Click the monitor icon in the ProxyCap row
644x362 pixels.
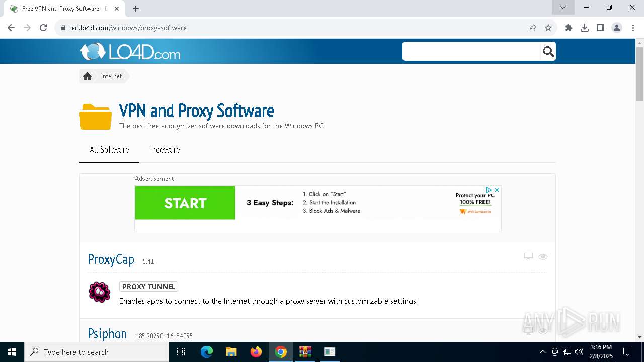528,257
